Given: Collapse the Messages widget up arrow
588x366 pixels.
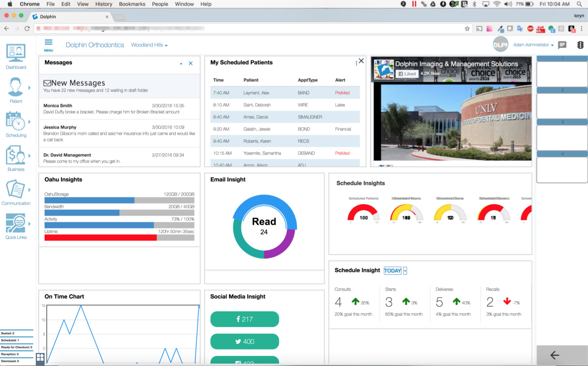Looking at the screenshot, I should click(181, 64).
